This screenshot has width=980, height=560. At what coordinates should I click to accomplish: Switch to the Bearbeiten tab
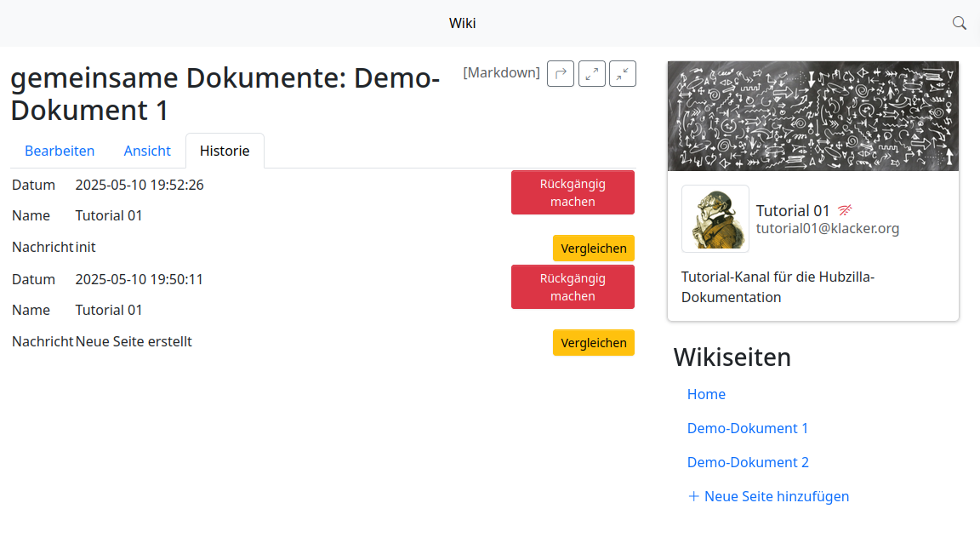click(x=60, y=151)
